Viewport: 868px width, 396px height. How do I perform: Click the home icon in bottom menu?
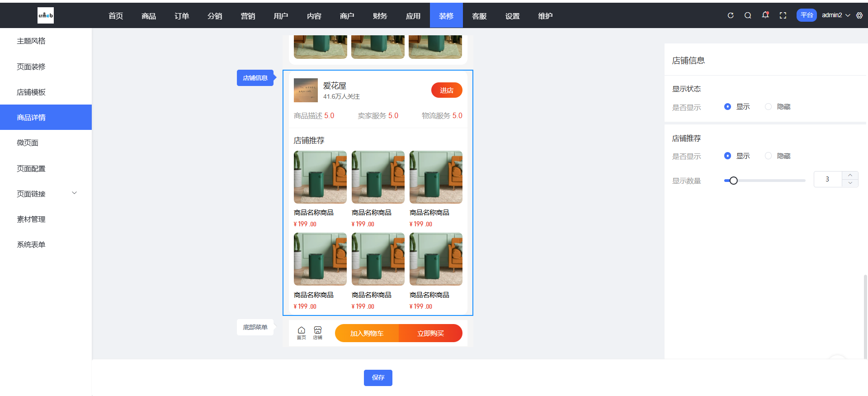click(x=301, y=332)
